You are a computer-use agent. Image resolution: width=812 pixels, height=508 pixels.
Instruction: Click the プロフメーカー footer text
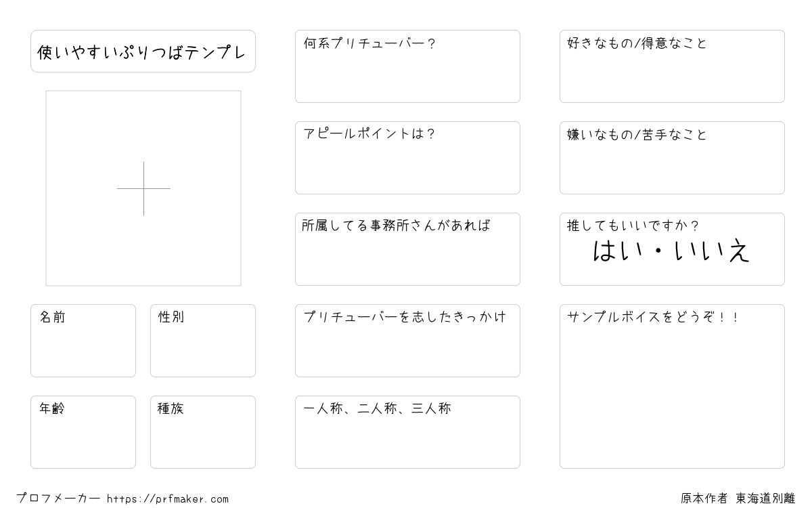tap(58, 499)
